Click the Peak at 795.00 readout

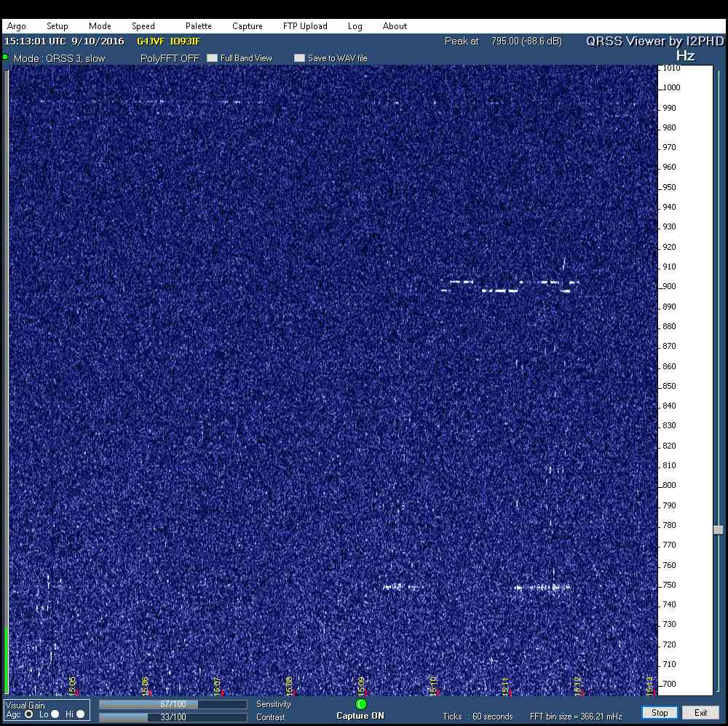503,41
